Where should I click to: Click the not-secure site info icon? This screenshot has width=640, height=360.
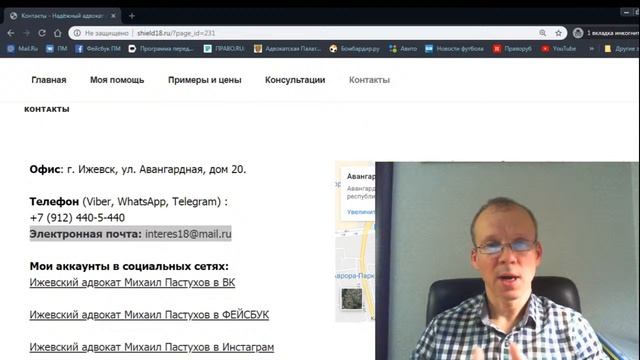[x=77, y=33]
